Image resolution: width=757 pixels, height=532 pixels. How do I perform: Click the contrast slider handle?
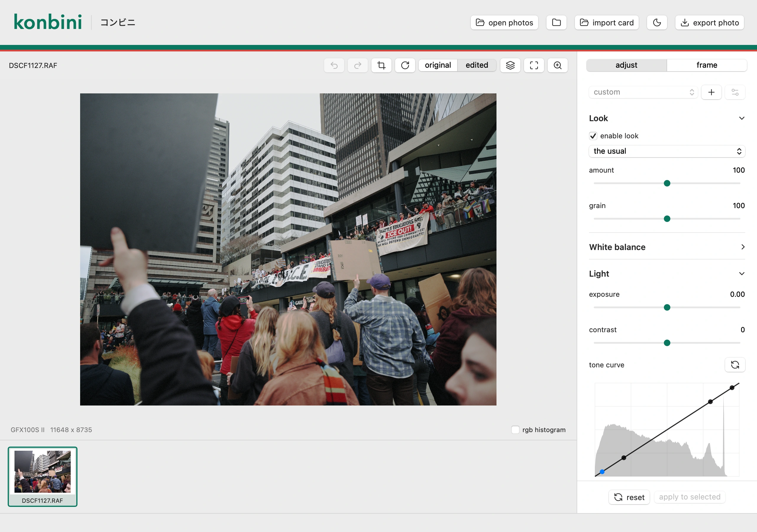[667, 343]
